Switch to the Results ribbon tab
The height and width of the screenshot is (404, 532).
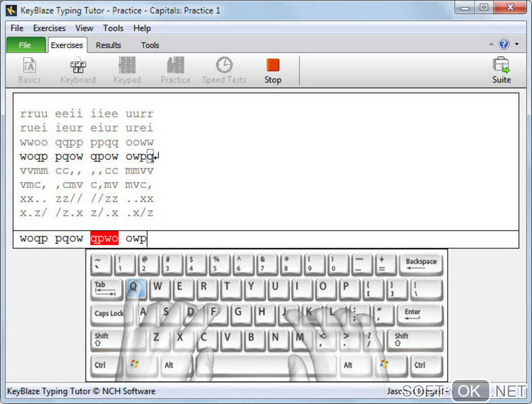[108, 45]
